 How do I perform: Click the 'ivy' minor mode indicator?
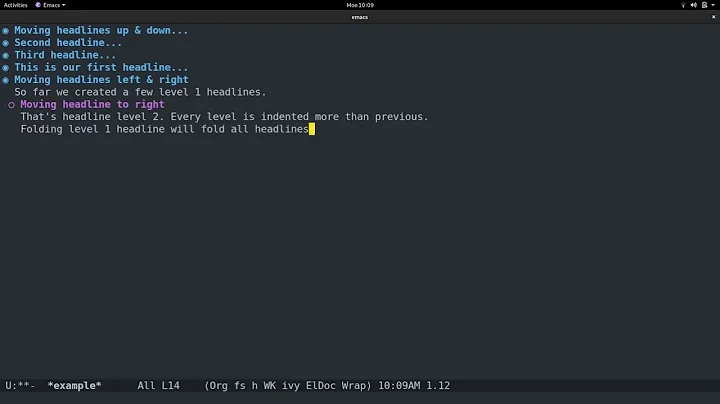pyautogui.click(x=291, y=386)
